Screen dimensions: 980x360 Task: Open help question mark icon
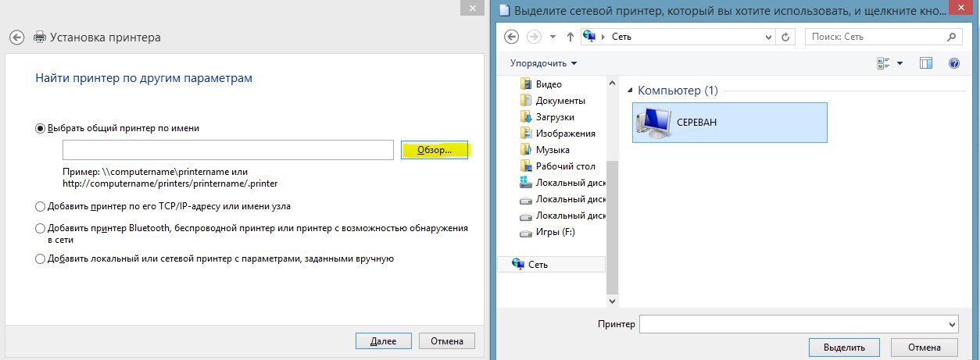[x=953, y=63]
